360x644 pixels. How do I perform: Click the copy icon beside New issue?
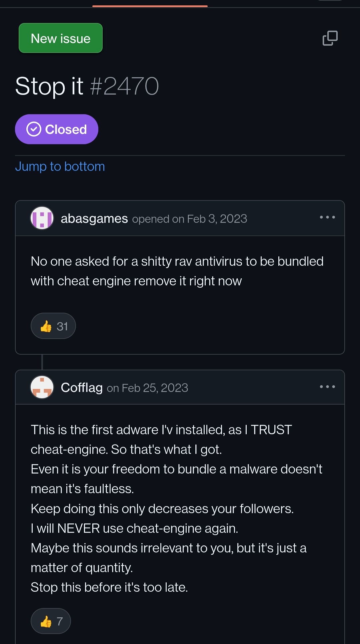(x=330, y=38)
